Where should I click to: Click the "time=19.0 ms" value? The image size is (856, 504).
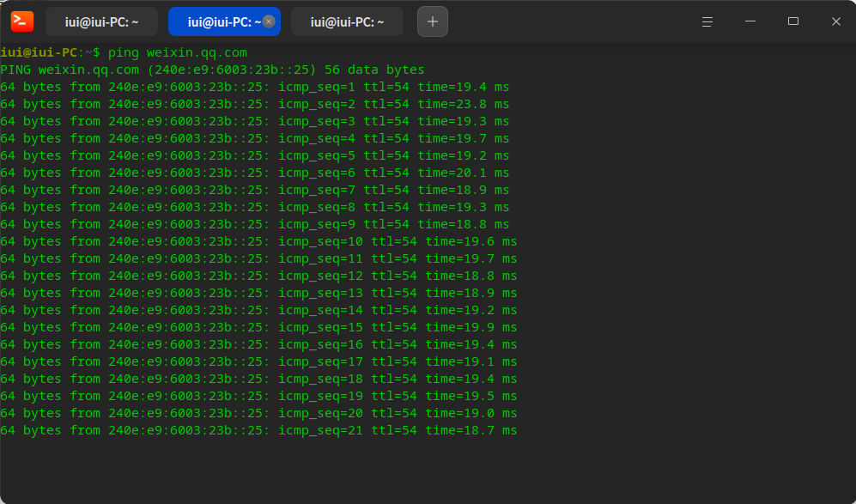(x=471, y=413)
